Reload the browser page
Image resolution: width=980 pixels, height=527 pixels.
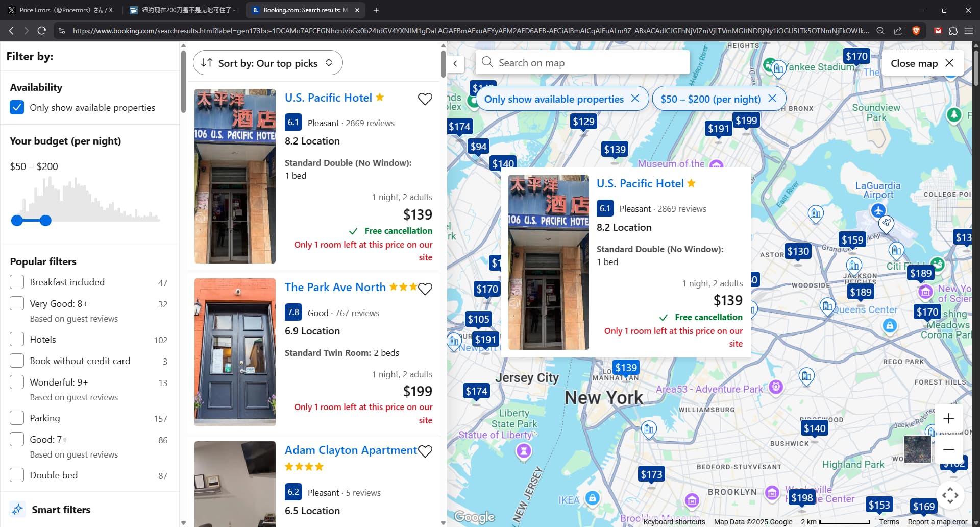(42, 31)
